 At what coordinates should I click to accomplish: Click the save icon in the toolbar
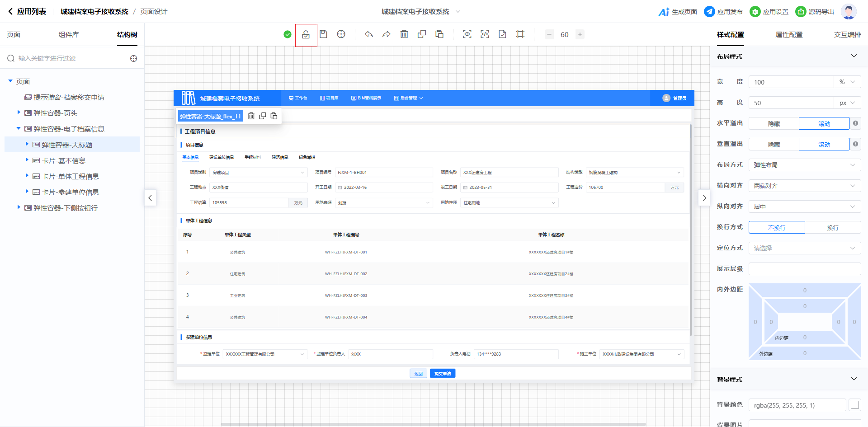click(323, 34)
